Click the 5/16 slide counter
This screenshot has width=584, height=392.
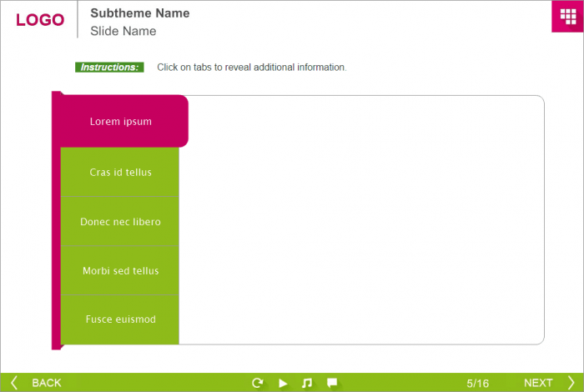pos(478,383)
